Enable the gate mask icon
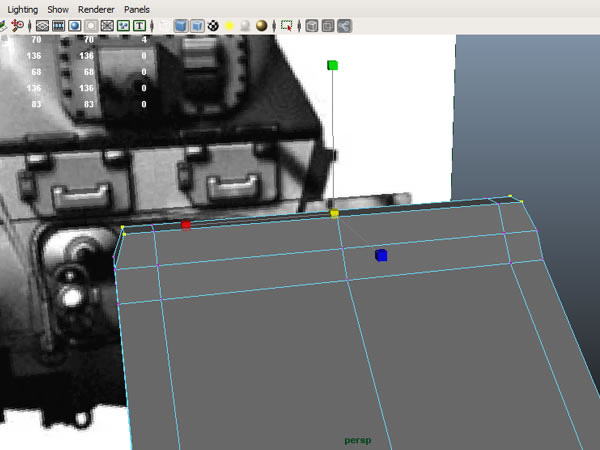Screen dimensions: 600x450 pyautogui.click(x=91, y=25)
